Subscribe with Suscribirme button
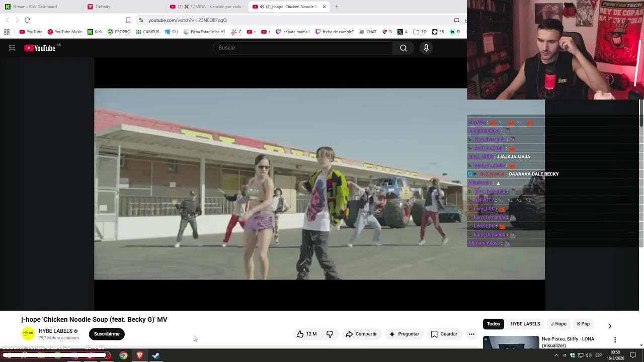 tap(107, 334)
